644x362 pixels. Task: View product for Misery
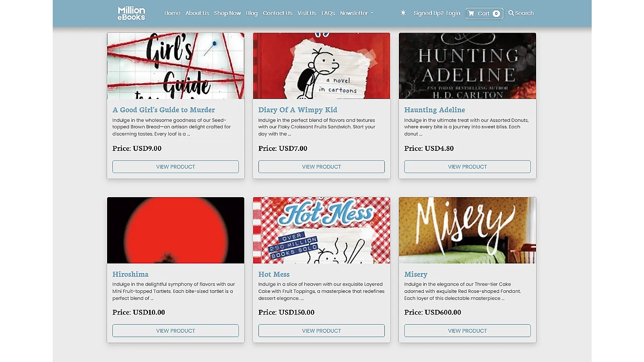tap(467, 331)
